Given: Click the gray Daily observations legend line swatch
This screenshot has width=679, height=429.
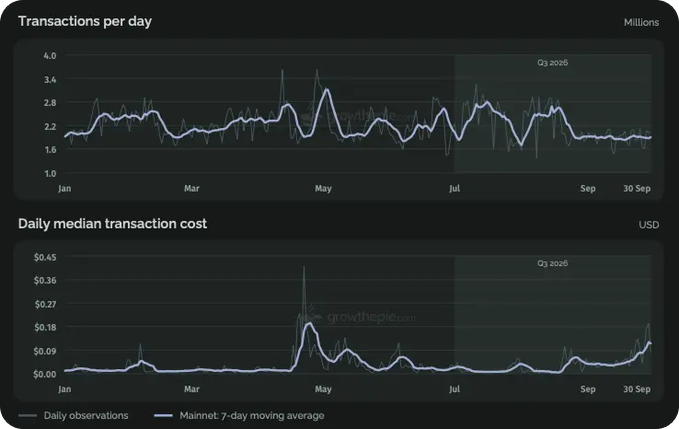Looking at the screenshot, I should [27, 416].
